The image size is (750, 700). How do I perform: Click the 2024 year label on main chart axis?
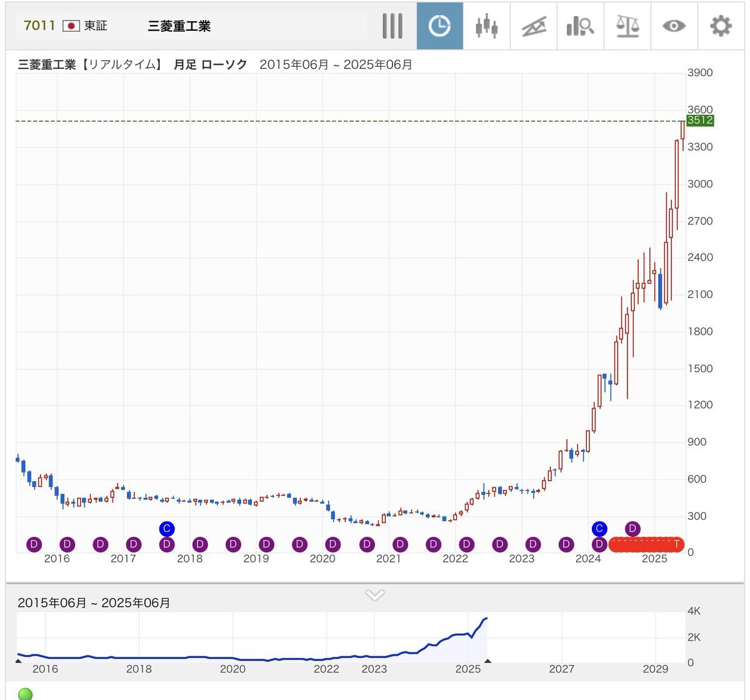point(588,559)
